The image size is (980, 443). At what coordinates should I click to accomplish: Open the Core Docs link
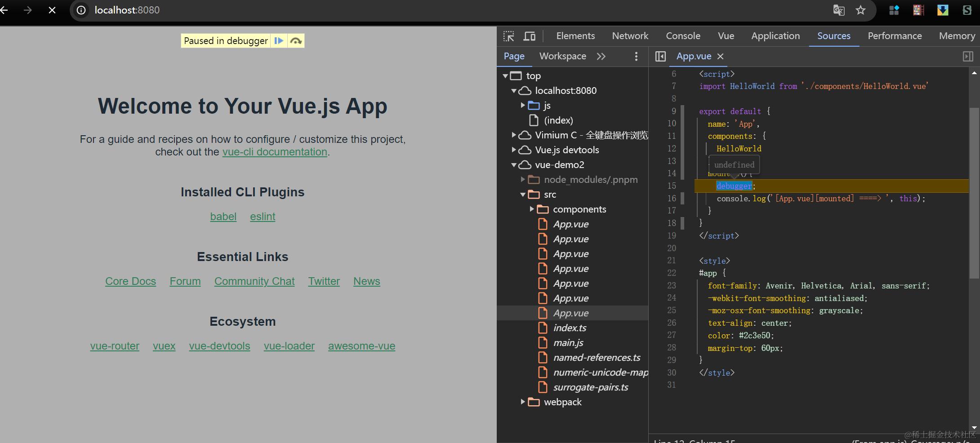(130, 281)
